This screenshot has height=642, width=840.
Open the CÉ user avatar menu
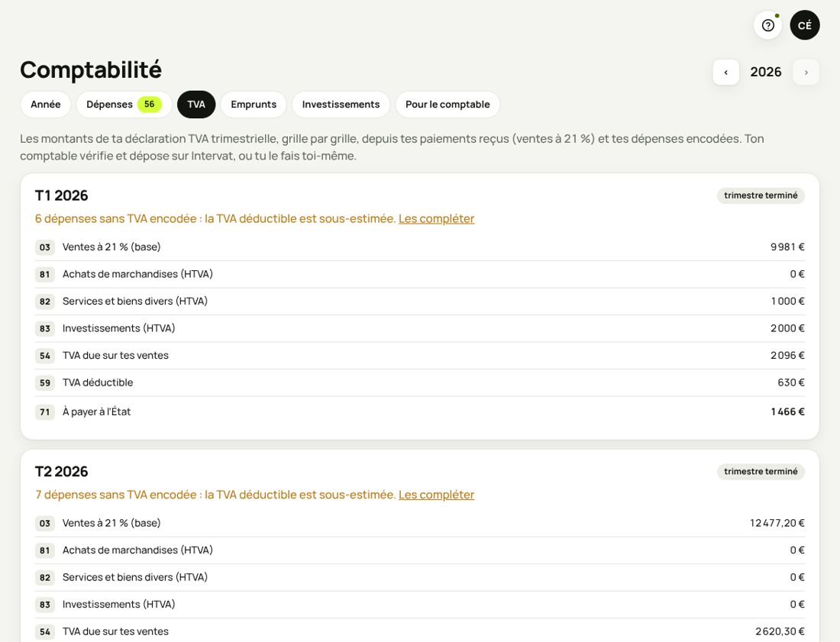(x=805, y=25)
